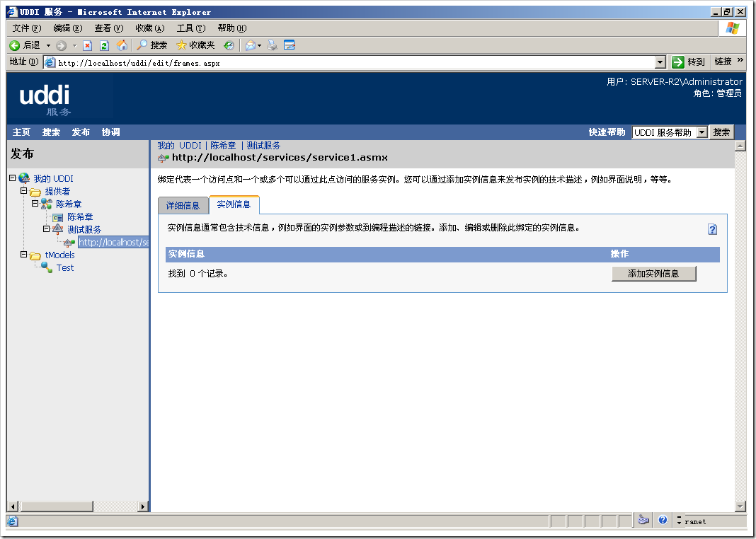Click the 搜索 button next to quick help
The width and height of the screenshot is (756, 539).
(x=721, y=132)
